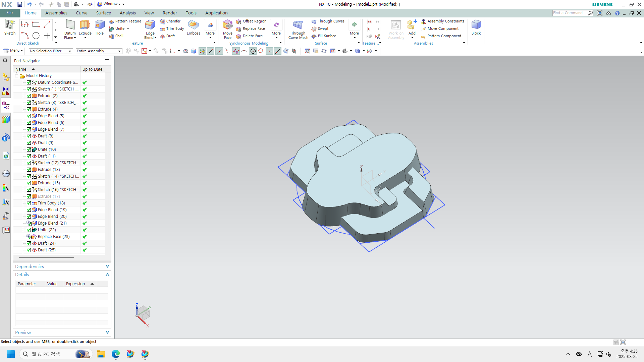Switch to the Analysis ribbon tab

tap(127, 13)
